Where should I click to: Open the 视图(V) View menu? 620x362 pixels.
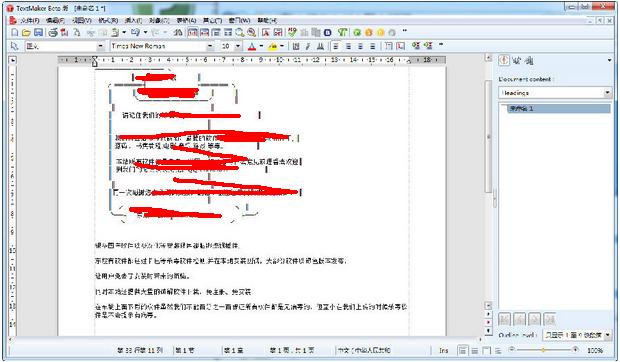point(81,20)
